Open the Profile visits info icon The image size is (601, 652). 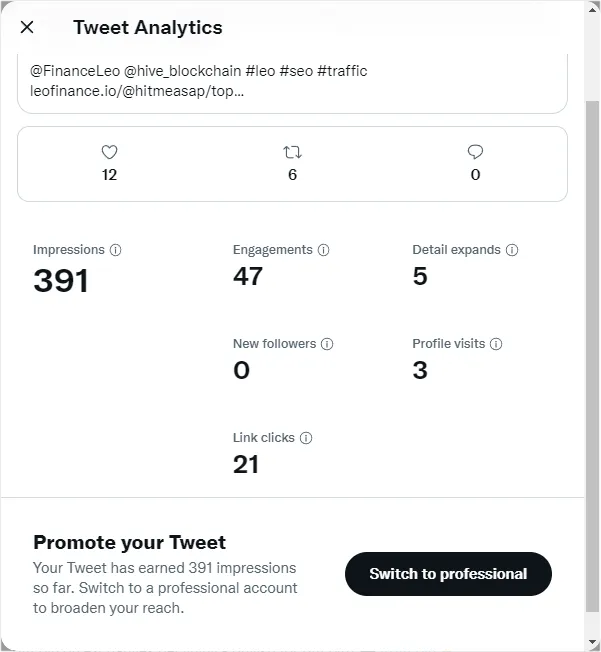(496, 344)
